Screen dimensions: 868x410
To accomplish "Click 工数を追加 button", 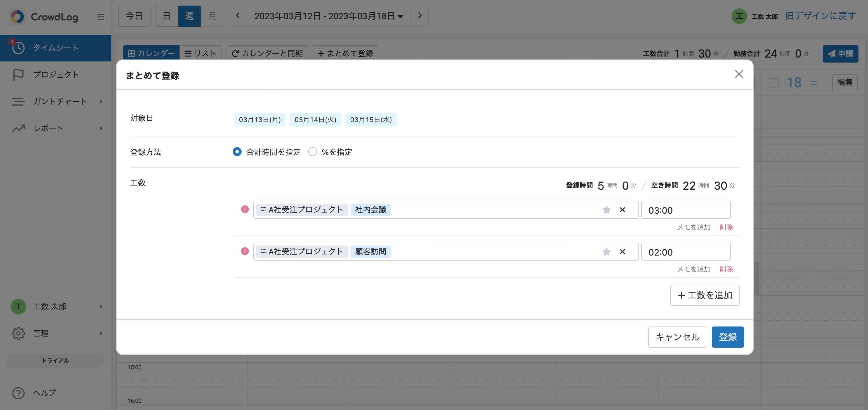I will 705,295.
